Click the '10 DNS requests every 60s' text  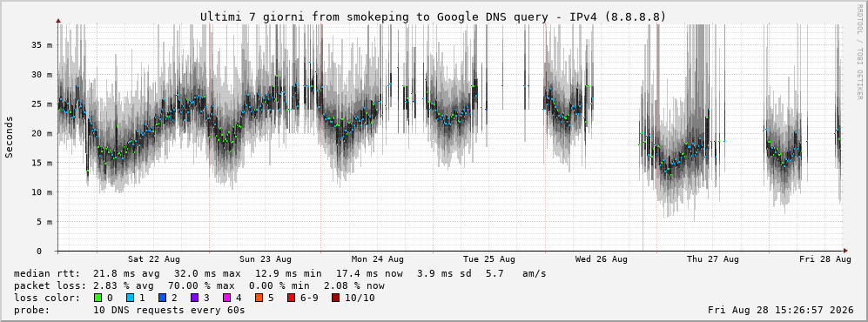point(170,311)
